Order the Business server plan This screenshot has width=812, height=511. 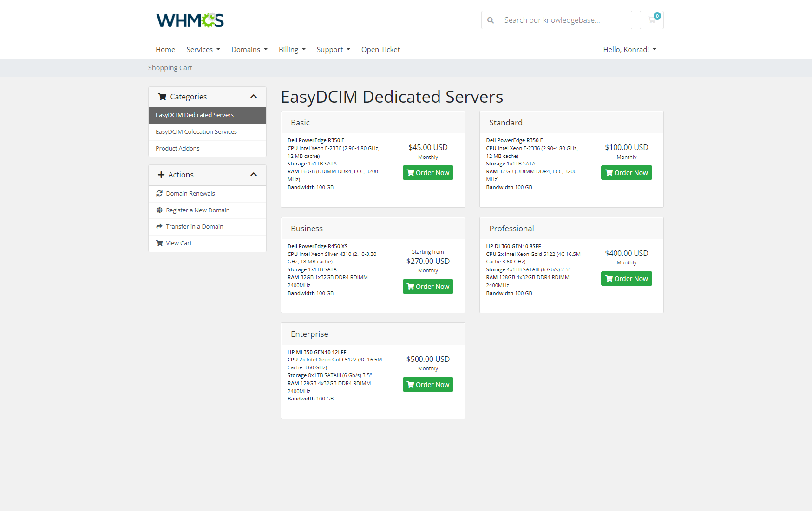[428, 287]
